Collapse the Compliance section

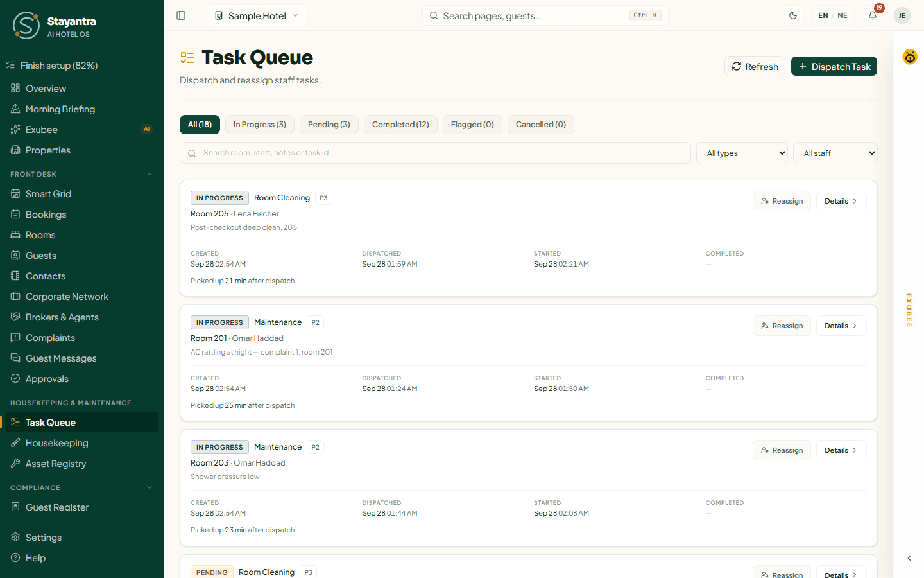click(x=81, y=487)
